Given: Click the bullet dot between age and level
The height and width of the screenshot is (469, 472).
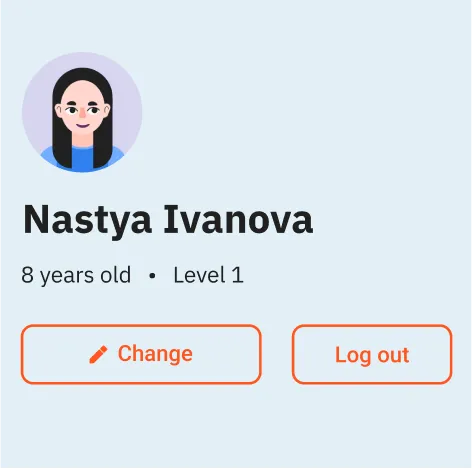Looking at the screenshot, I should tap(152, 276).
